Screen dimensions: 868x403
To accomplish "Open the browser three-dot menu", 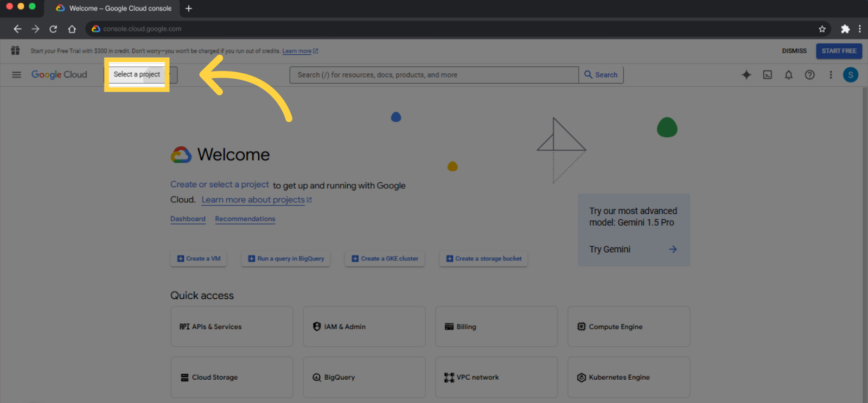I will coord(859,29).
